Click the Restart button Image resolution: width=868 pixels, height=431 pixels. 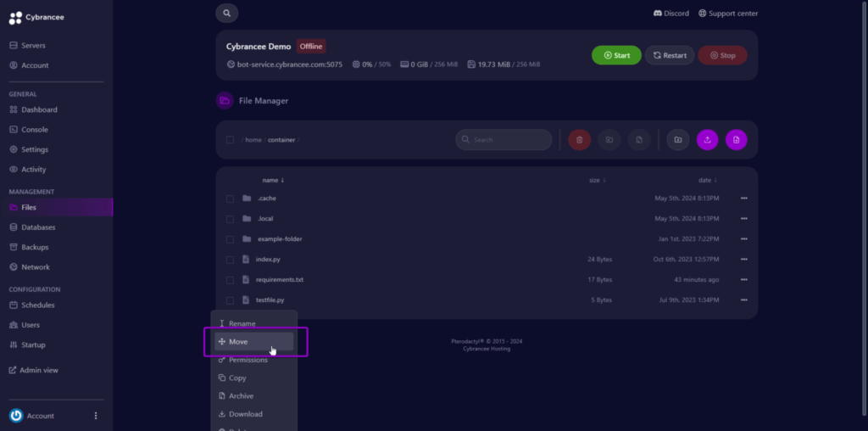[x=670, y=55]
